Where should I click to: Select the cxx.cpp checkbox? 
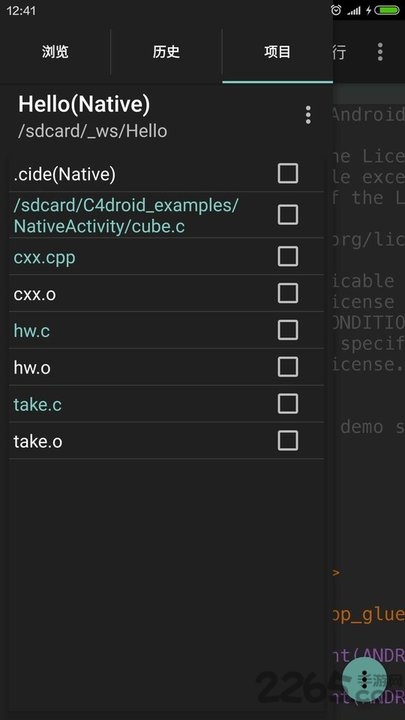(288, 256)
